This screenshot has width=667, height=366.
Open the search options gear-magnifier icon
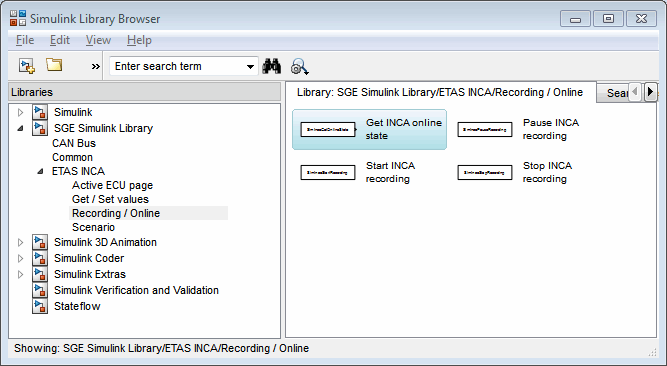click(299, 67)
